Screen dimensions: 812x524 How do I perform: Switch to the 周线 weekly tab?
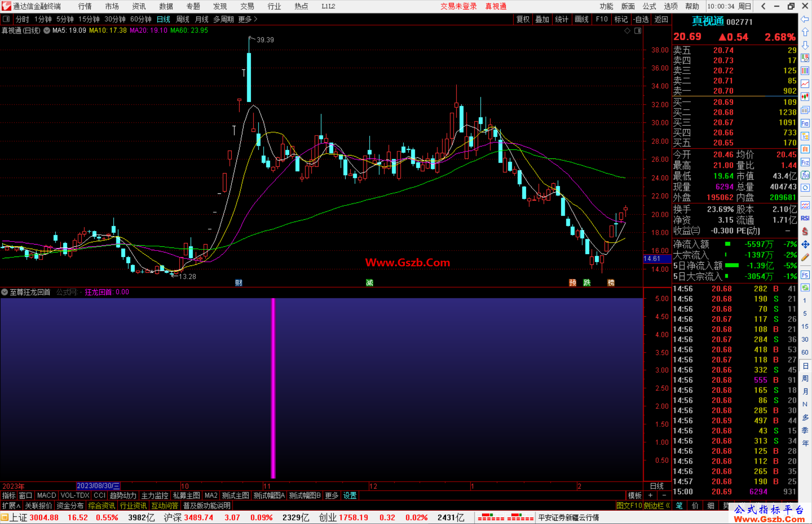point(183,19)
